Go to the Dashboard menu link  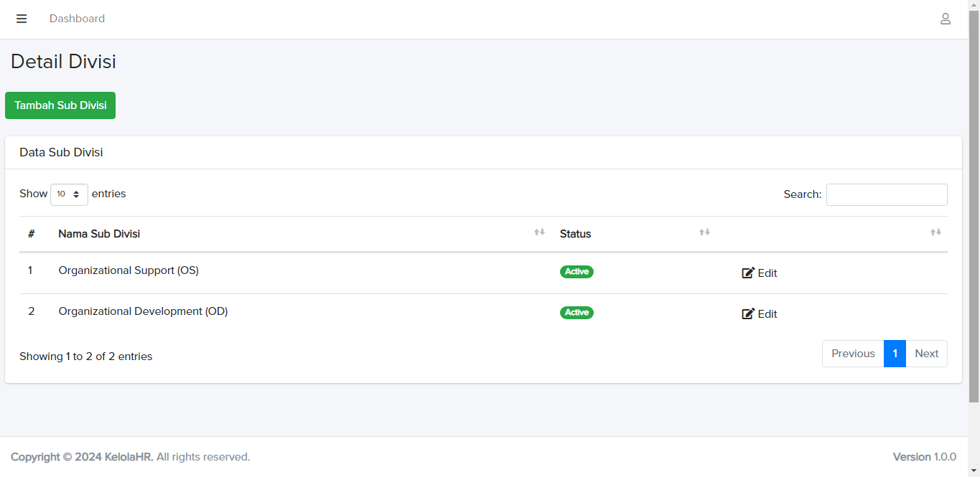pos(77,19)
